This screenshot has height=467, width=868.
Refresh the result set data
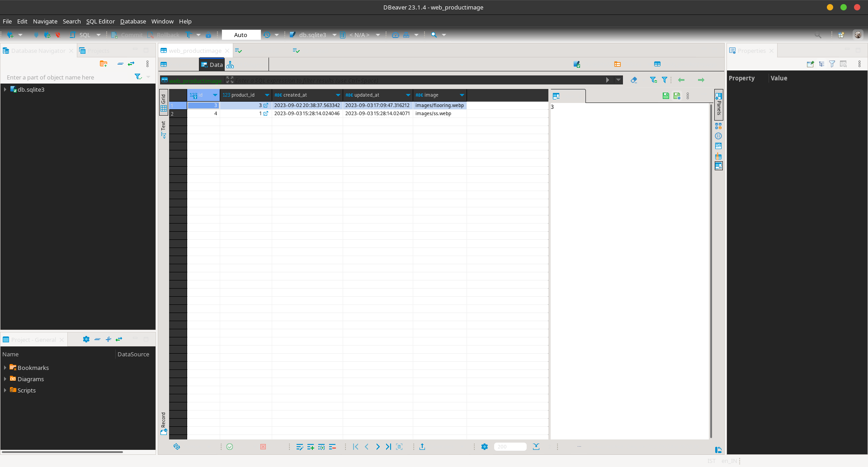click(x=176, y=446)
